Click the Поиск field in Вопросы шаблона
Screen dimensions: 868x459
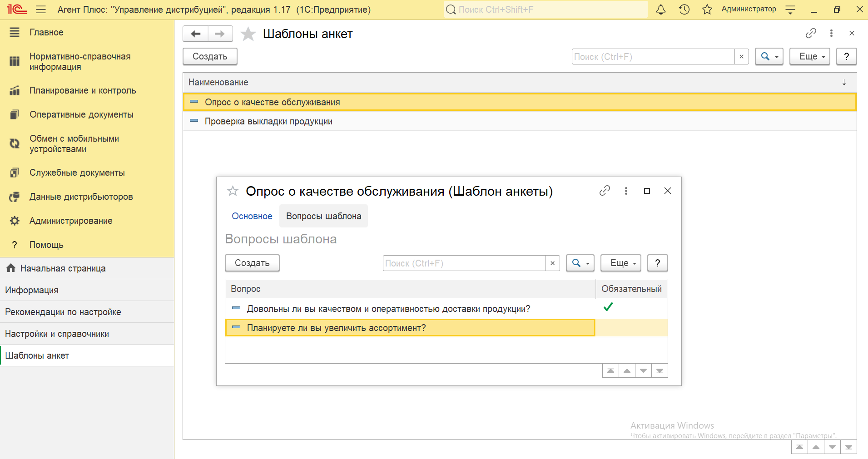click(x=464, y=263)
